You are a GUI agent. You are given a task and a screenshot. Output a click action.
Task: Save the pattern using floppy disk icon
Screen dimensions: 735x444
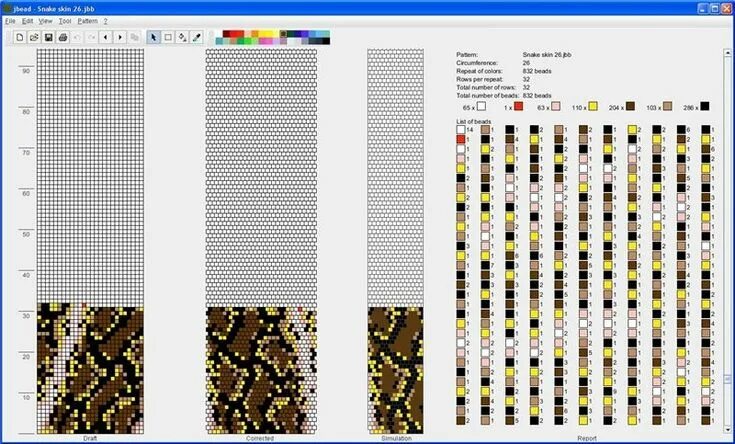coord(48,37)
